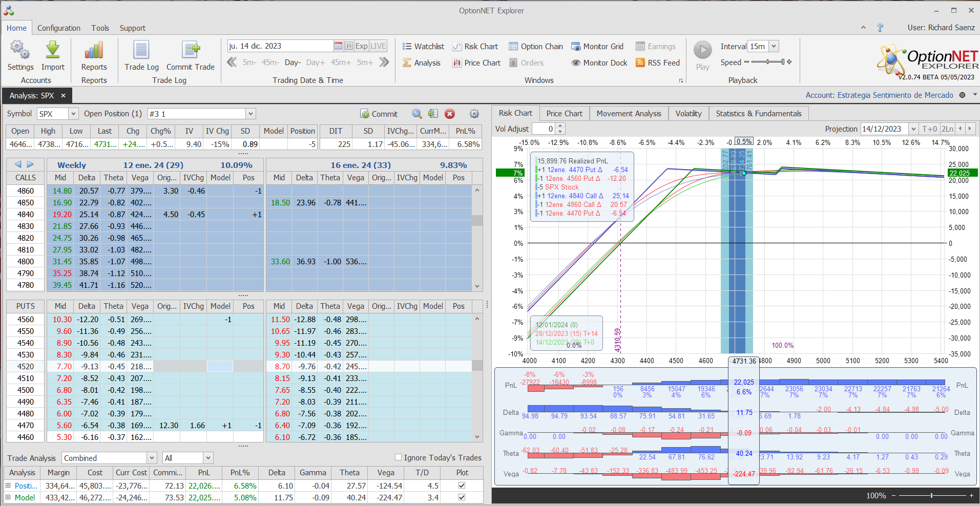
Task: Open the Symbol SPX dropdown
Action: tap(73, 114)
